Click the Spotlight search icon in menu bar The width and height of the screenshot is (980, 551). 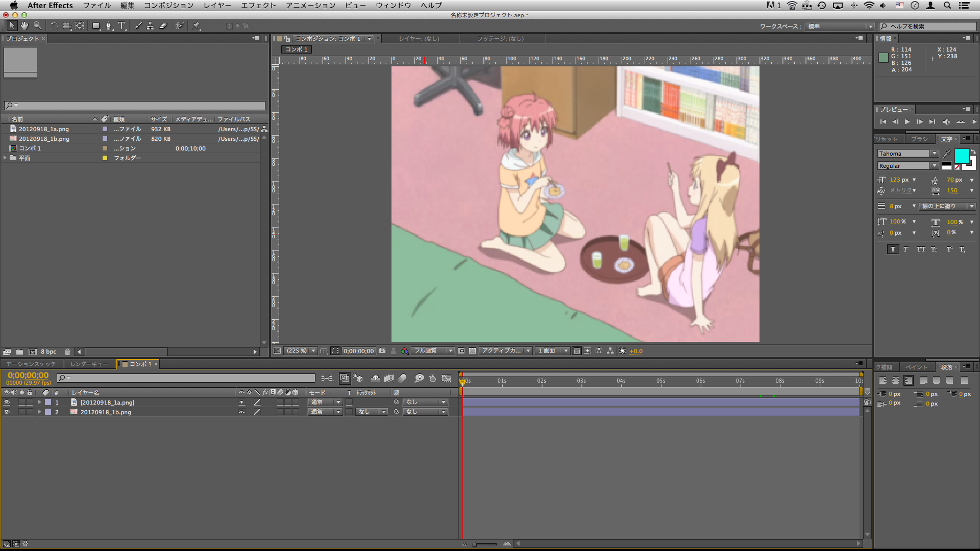pyautogui.click(x=947, y=5)
